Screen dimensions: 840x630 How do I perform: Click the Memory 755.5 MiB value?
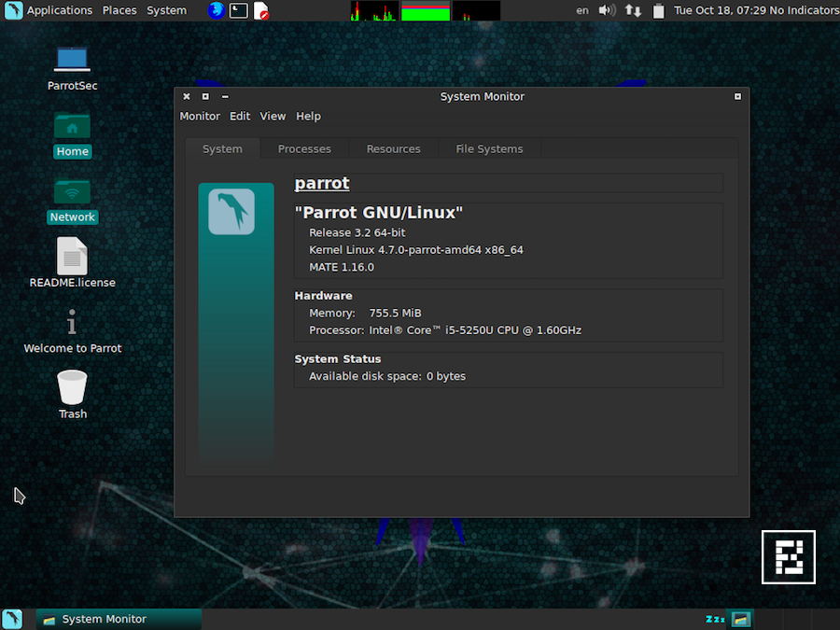[x=395, y=313]
